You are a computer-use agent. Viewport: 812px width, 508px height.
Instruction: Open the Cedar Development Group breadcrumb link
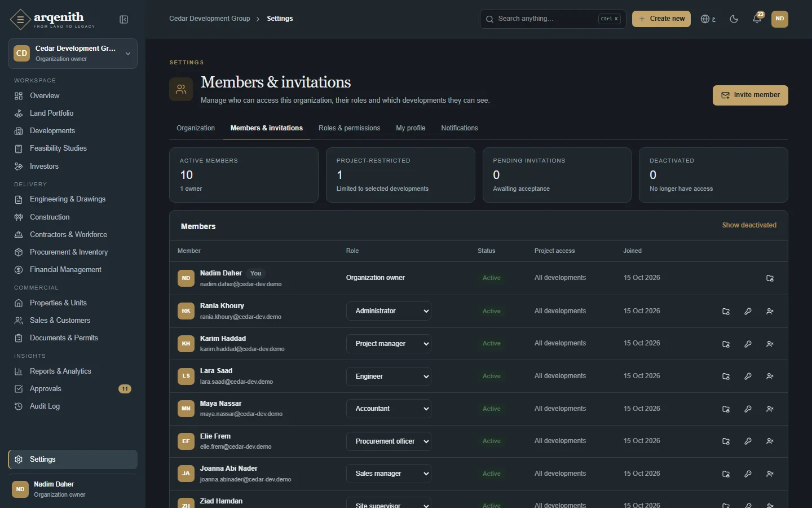[210, 19]
